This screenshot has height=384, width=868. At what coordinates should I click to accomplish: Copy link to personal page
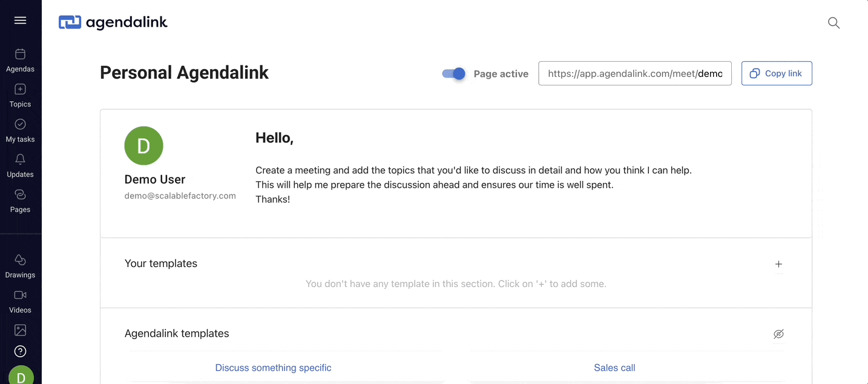(777, 73)
